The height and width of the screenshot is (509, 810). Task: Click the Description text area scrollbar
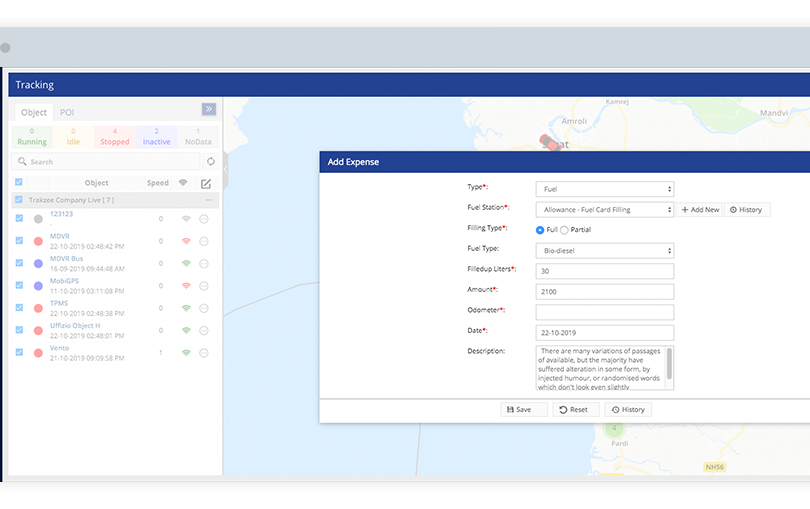pyautogui.click(x=670, y=368)
